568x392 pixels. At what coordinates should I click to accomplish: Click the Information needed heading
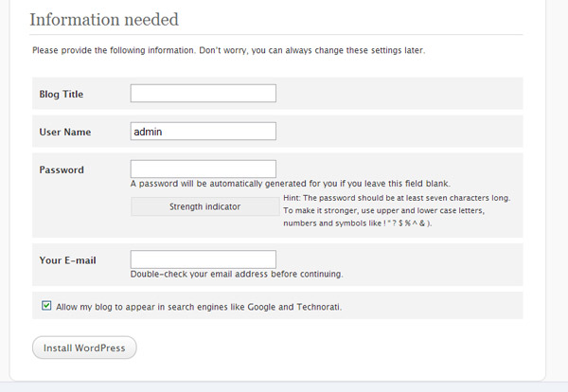[104, 20]
